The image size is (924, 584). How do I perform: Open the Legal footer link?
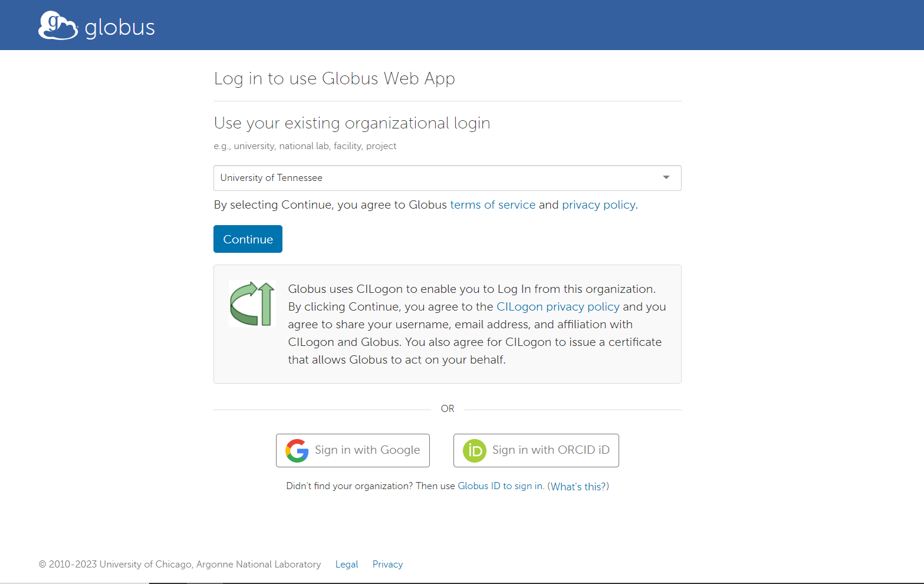347,565
